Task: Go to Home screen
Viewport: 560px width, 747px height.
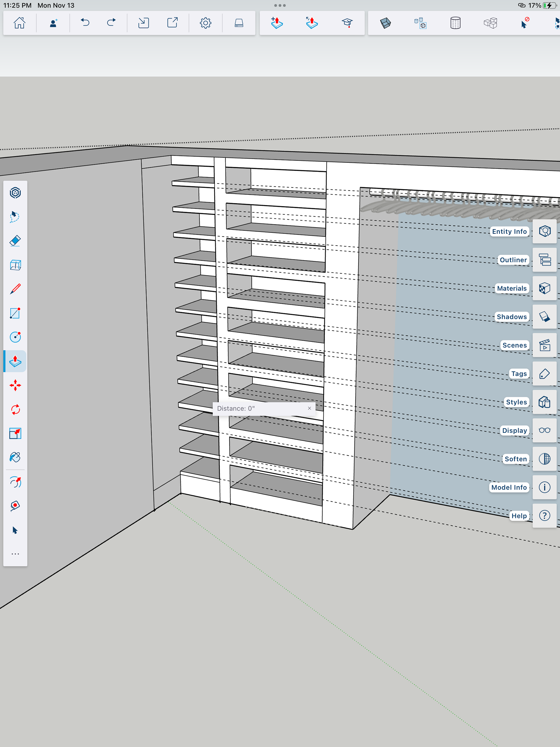Action: pos(20,23)
